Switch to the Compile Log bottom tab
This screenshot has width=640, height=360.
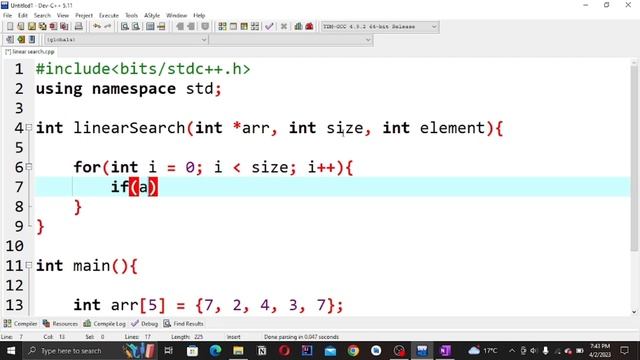tap(104, 324)
